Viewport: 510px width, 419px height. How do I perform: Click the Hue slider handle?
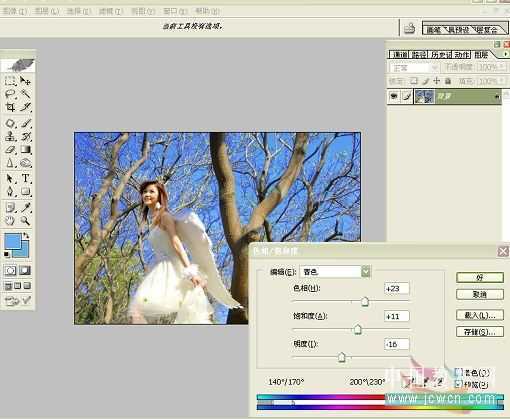pyautogui.click(x=365, y=302)
